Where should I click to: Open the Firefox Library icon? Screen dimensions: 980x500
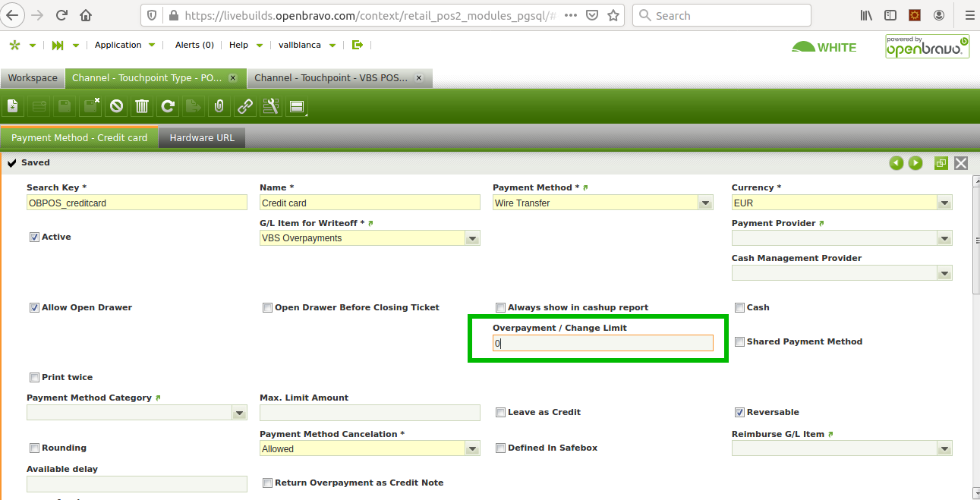(866, 15)
